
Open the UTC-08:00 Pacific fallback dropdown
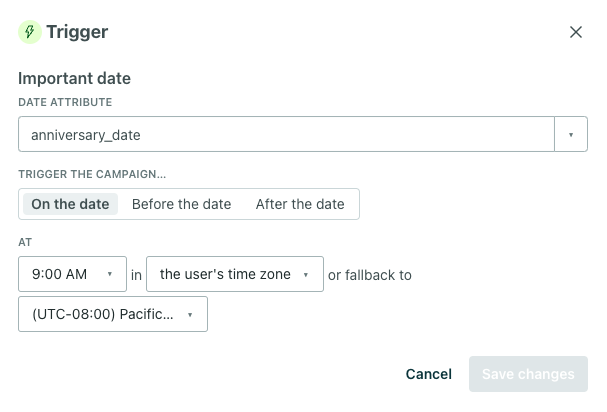pos(113,314)
